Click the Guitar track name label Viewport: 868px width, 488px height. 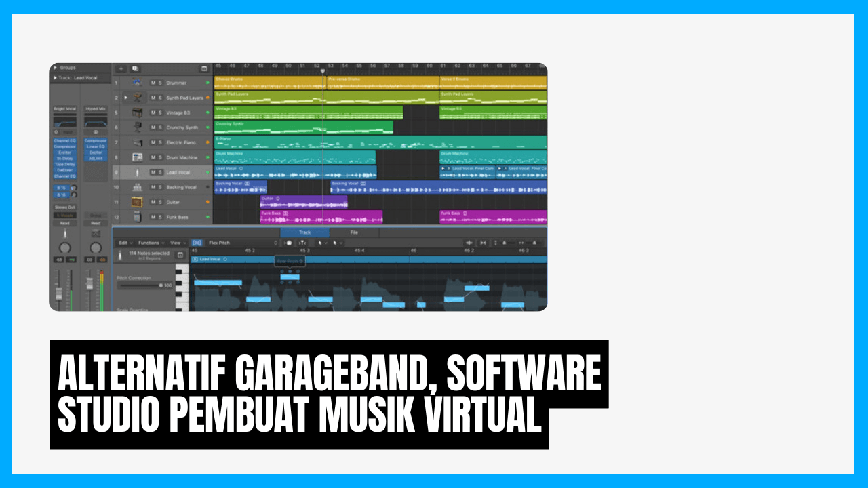coord(173,202)
